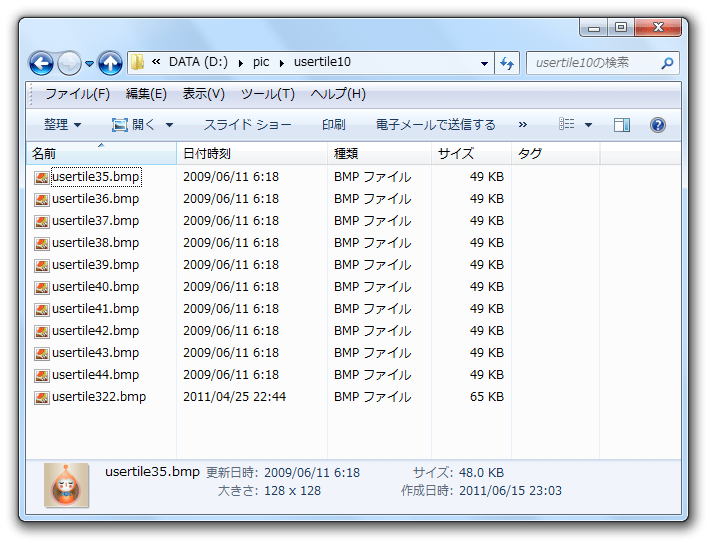Sort by 日付時刻 column header
This screenshot has width=710, height=543.
pos(252,154)
